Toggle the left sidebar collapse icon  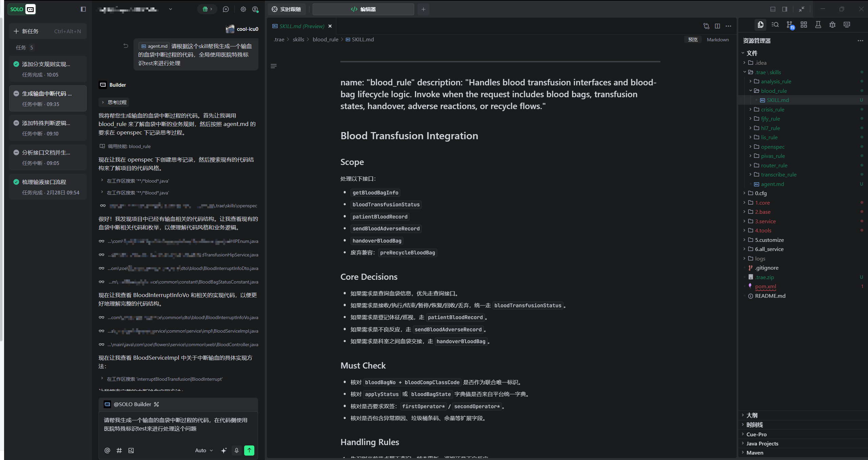click(x=83, y=9)
